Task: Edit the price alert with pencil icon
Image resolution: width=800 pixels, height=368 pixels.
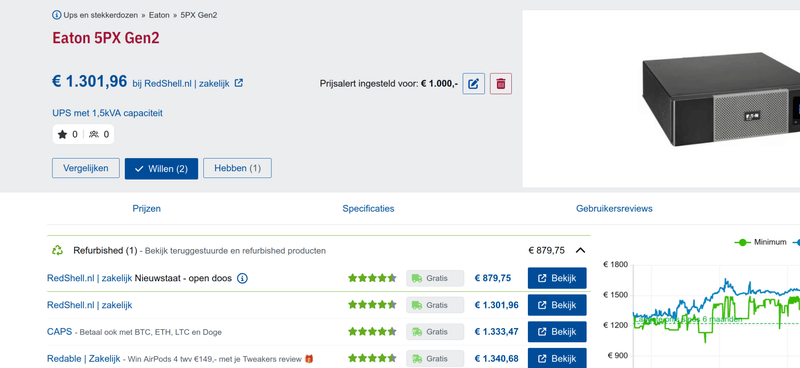Action: 473,84
